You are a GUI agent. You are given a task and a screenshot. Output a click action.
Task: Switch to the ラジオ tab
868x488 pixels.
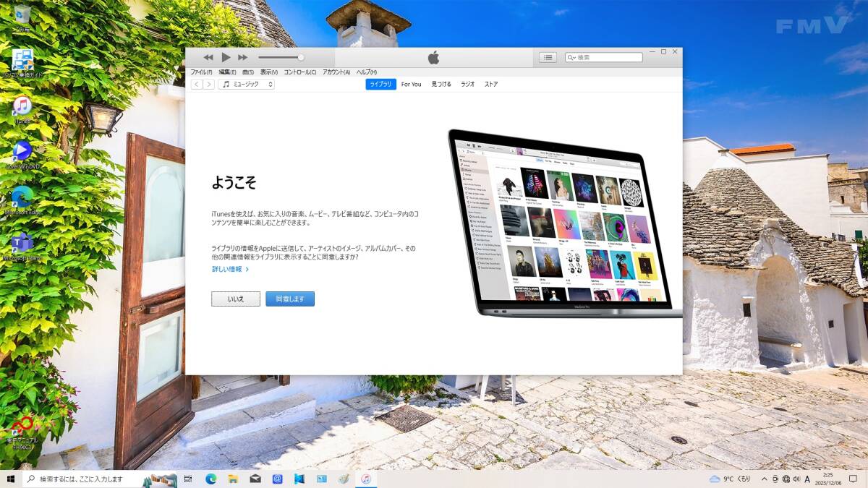(x=468, y=85)
